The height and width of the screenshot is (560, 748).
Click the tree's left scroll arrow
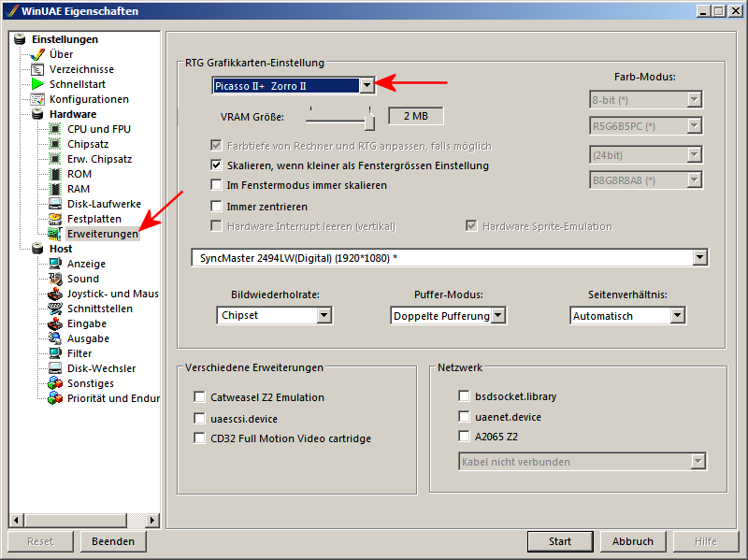(16, 520)
